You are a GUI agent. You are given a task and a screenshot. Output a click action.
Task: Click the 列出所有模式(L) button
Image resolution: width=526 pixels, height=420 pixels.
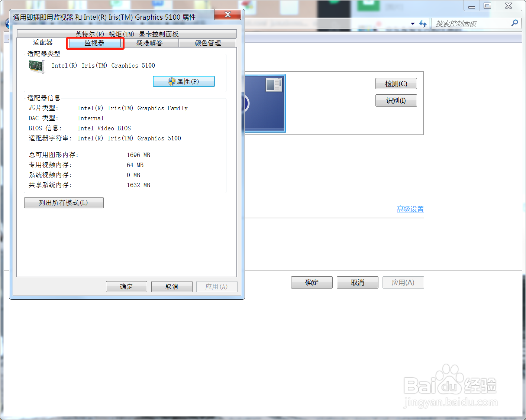[64, 202]
